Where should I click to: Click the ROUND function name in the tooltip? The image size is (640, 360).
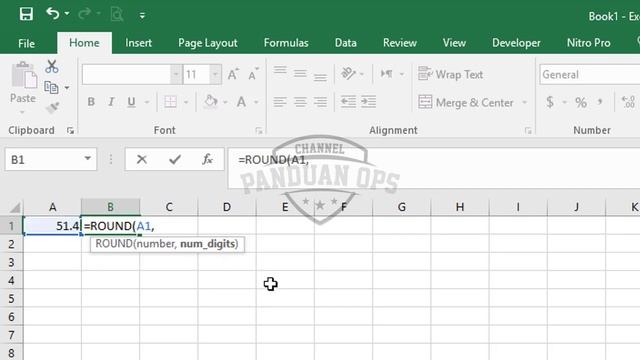[114, 244]
